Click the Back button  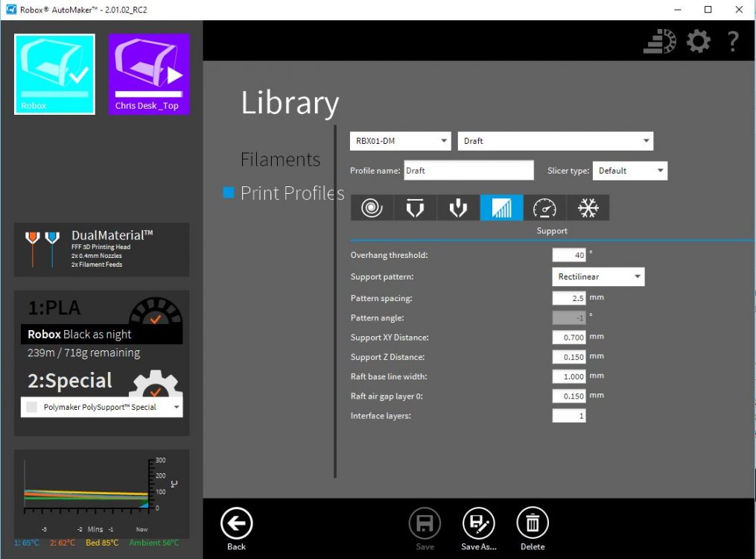[x=236, y=529]
